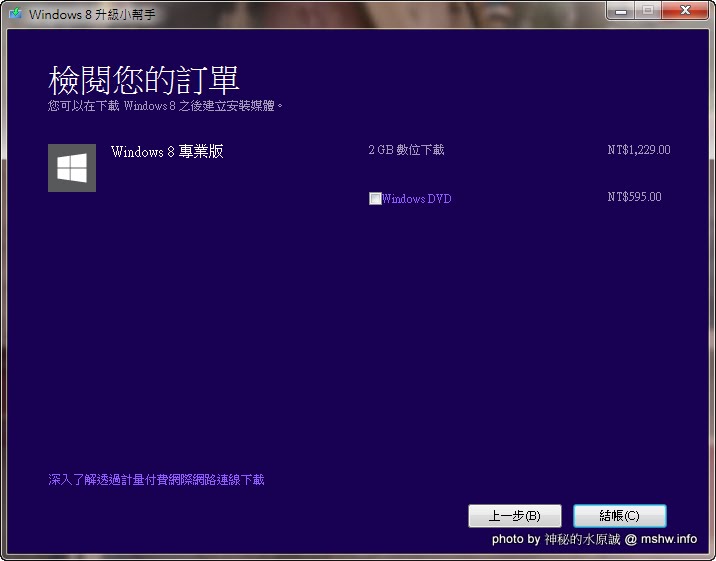Click the upgrade assistant title bar icon
Image resolution: width=716 pixels, height=561 pixels.
[16, 13]
